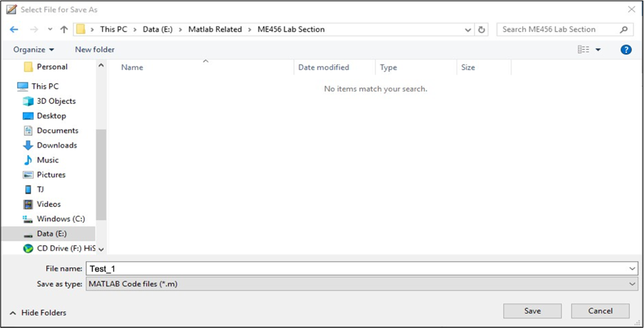Select Data (E:) in the address breadcrumb

157,29
